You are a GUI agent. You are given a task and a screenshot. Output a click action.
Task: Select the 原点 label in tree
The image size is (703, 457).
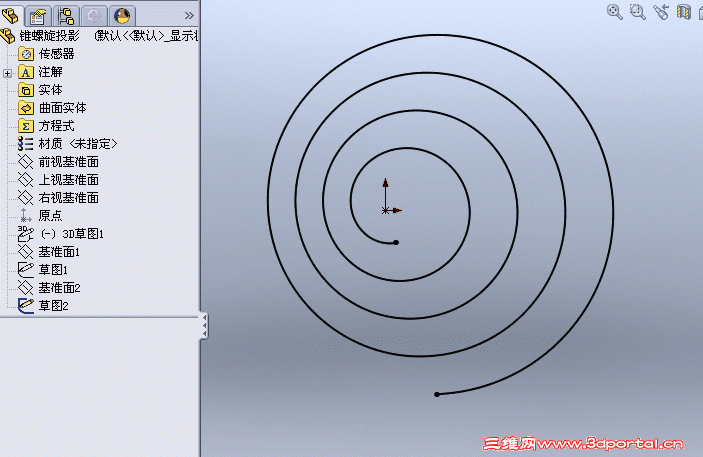point(51,216)
